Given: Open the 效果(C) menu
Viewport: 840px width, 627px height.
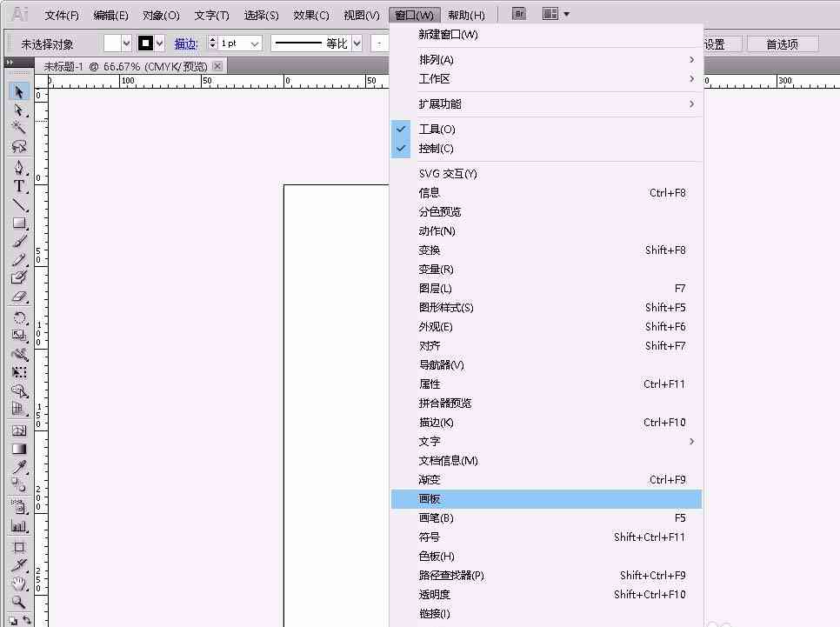Looking at the screenshot, I should [x=311, y=15].
